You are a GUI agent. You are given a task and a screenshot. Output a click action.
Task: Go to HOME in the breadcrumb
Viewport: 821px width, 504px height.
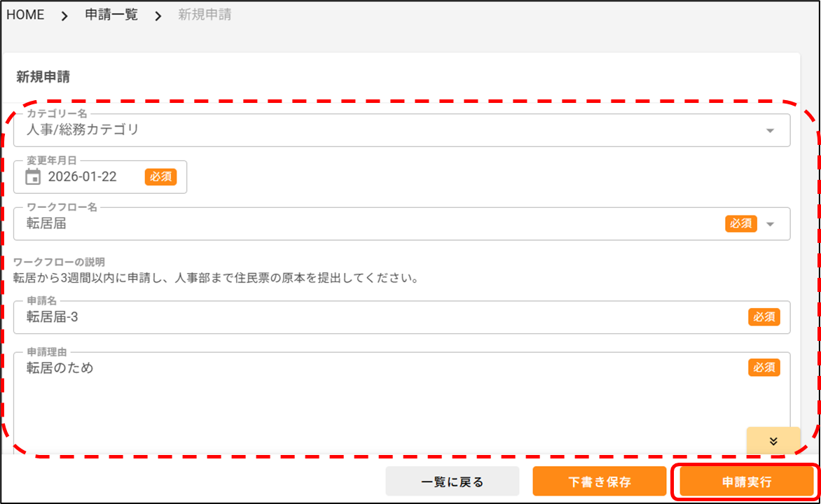[x=25, y=15]
